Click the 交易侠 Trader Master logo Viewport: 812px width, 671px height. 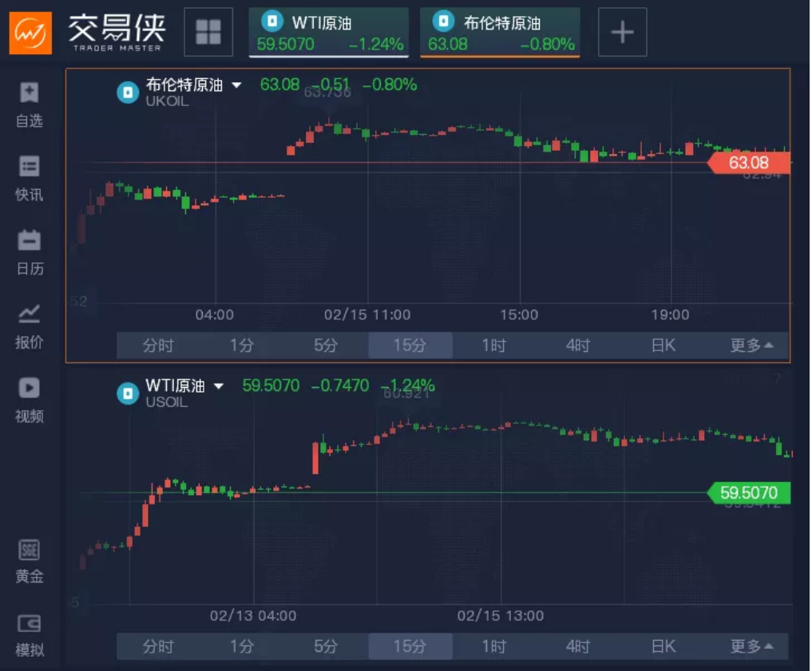88,32
